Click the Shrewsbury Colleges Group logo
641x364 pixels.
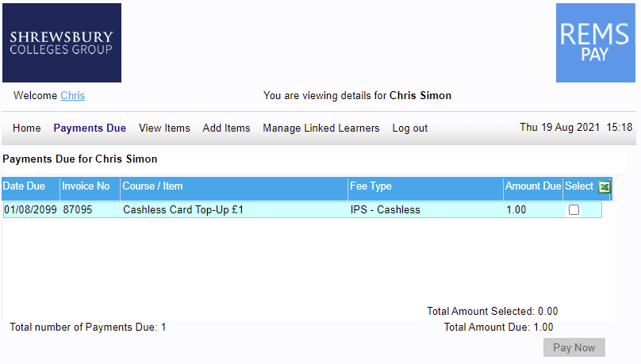(62, 43)
